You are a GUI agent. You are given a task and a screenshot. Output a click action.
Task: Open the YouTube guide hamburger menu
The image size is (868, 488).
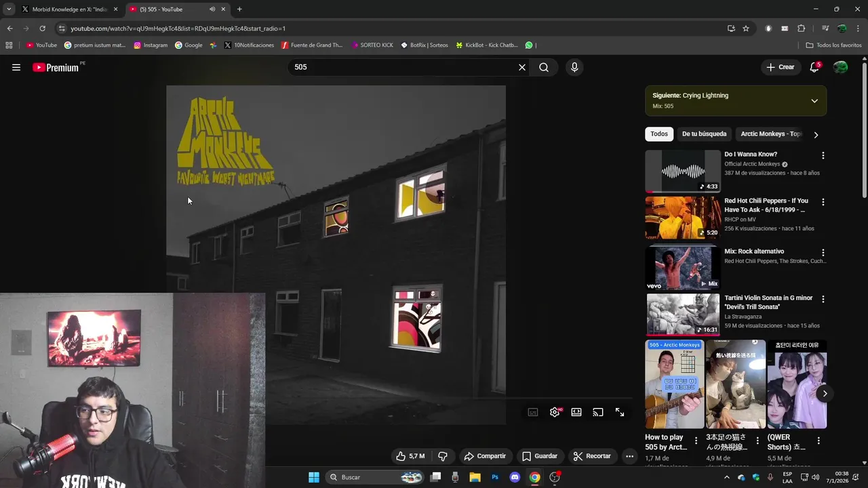(x=16, y=67)
